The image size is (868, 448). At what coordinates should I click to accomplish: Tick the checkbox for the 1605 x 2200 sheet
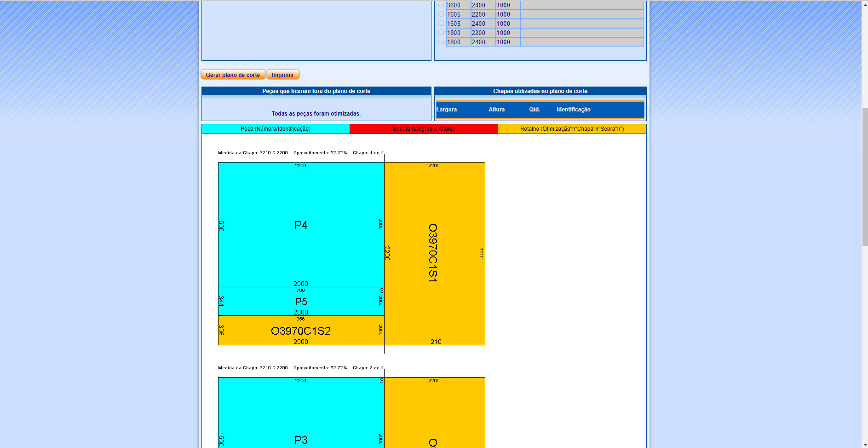441,14
